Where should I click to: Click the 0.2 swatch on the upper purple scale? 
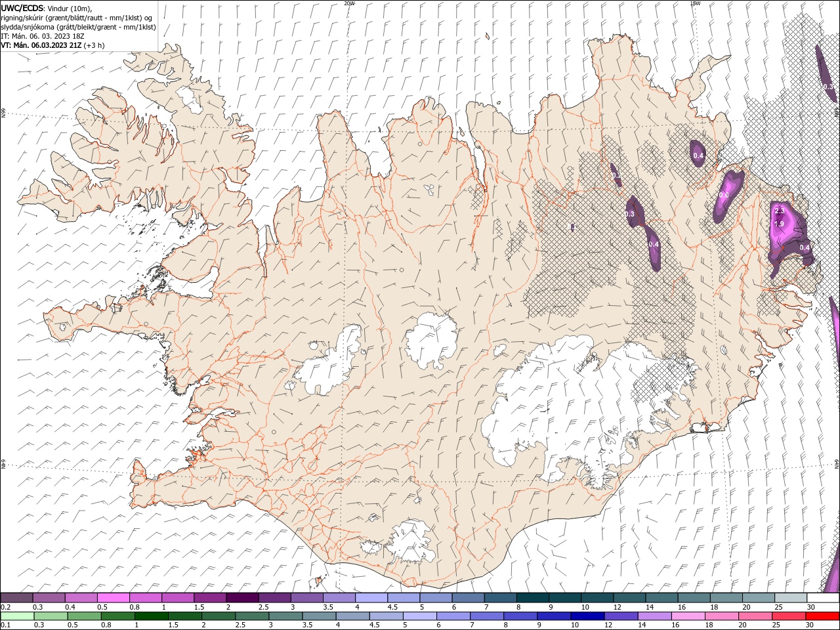point(17,598)
